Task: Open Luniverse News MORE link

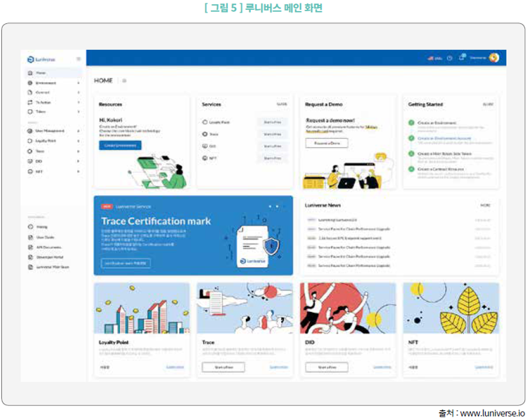Action: point(486,205)
